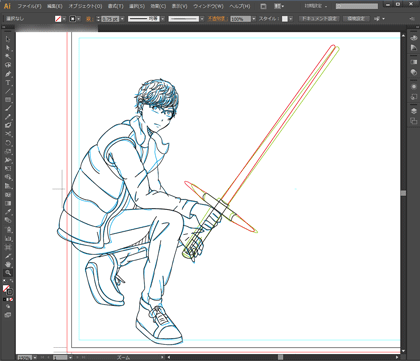Select the Lasso tool

[8, 65]
